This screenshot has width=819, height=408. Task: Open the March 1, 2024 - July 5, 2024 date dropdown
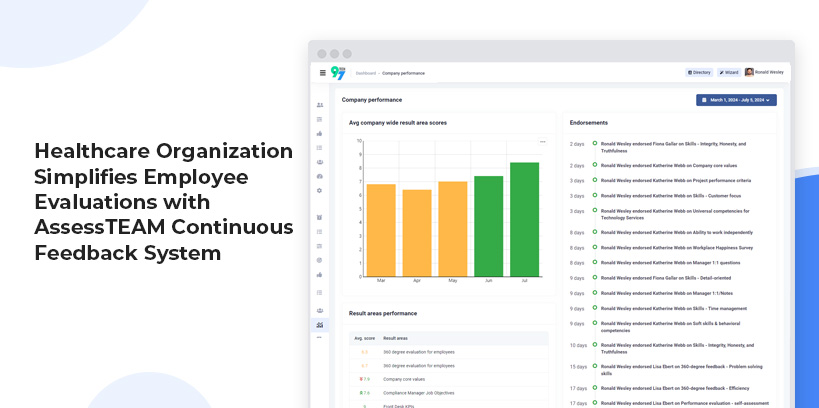(736, 100)
